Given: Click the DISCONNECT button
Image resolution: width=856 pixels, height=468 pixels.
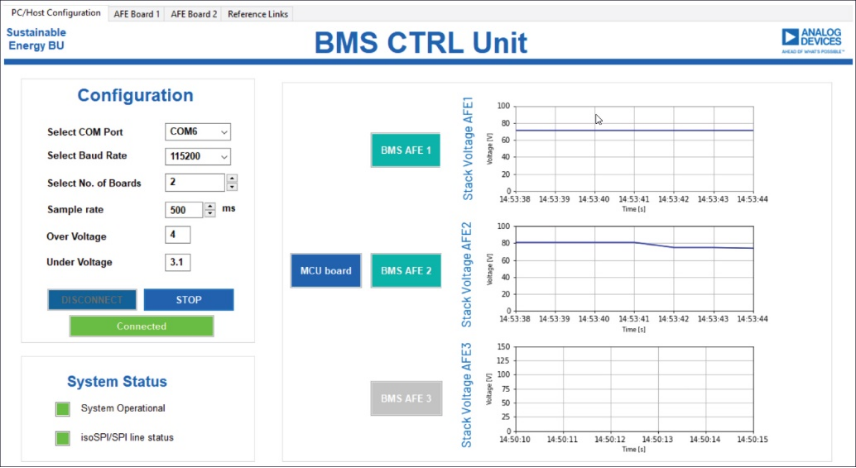Looking at the screenshot, I should click(x=92, y=300).
